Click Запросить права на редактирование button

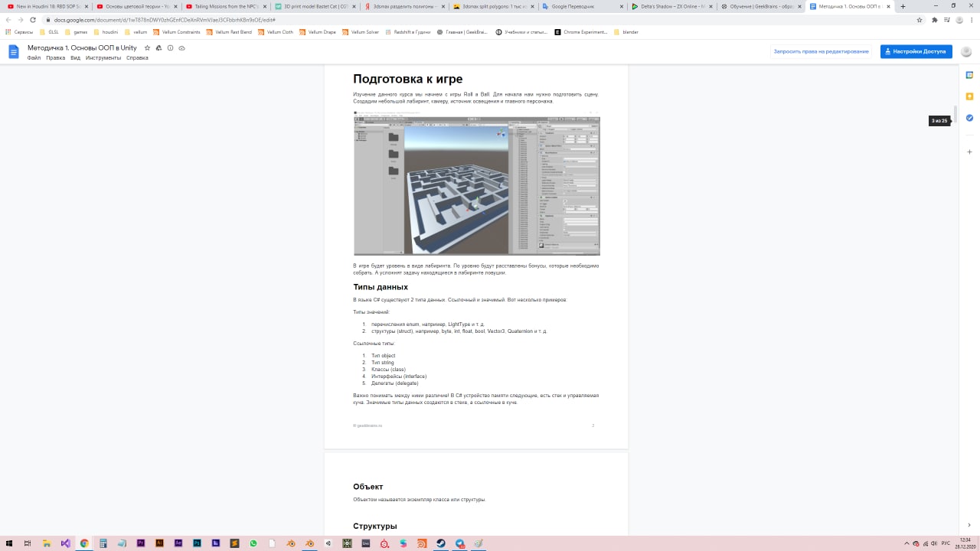click(x=821, y=51)
